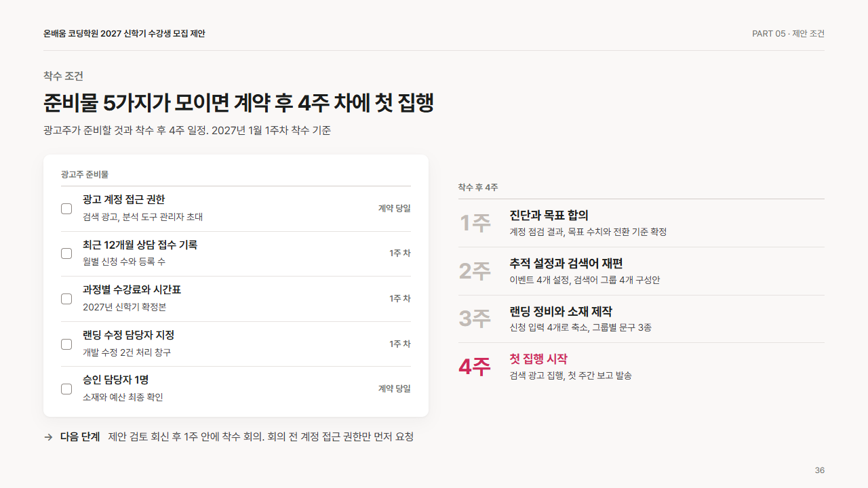Toggle the 랜딩 수정 담당자 지정 checkbox

[66, 344]
